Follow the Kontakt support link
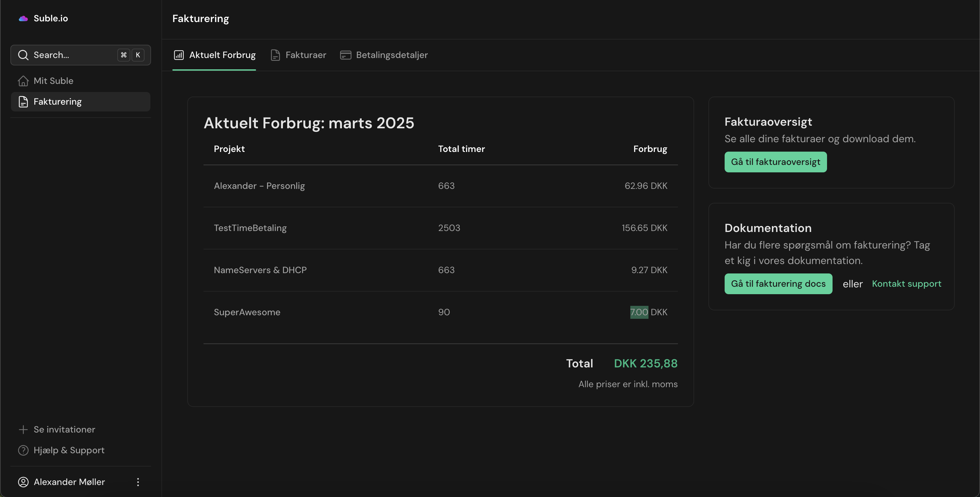The width and height of the screenshot is (980, 497). point(906,284)
